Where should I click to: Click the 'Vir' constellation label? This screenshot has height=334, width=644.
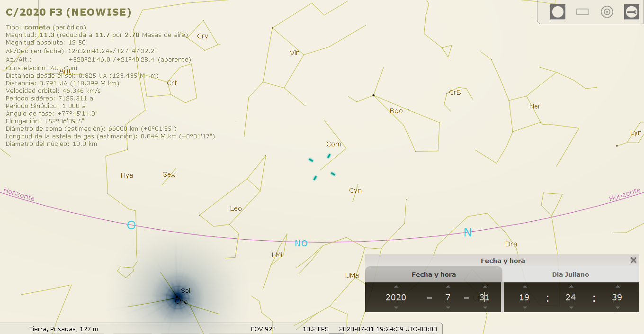294,53
